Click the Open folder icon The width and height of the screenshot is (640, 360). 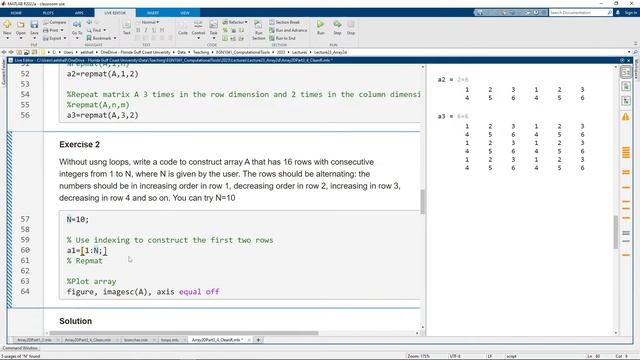point(20,25)
